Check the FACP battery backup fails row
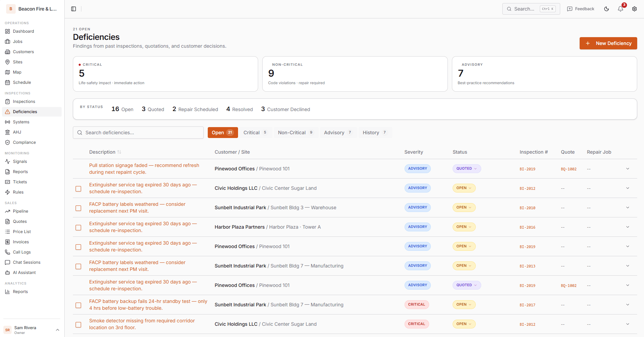This screenshot has height=337, width=644. (x=78, y=305)
